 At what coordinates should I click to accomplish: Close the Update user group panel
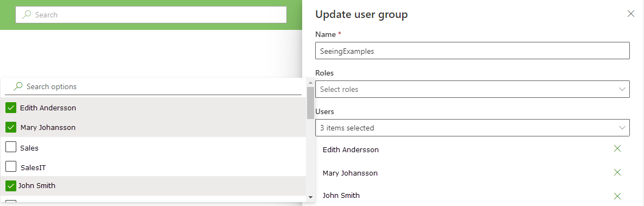(x=631, y=14)
